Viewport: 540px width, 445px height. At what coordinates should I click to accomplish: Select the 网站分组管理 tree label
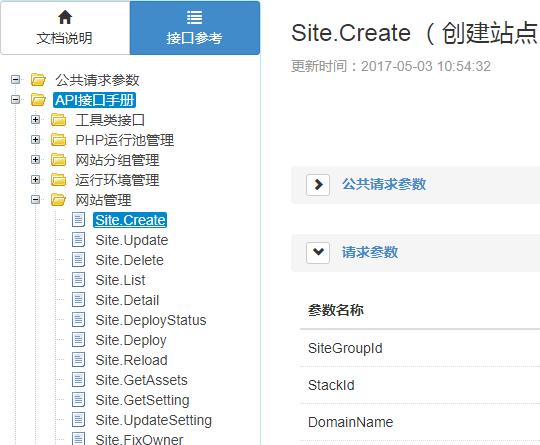coord(117,160)
